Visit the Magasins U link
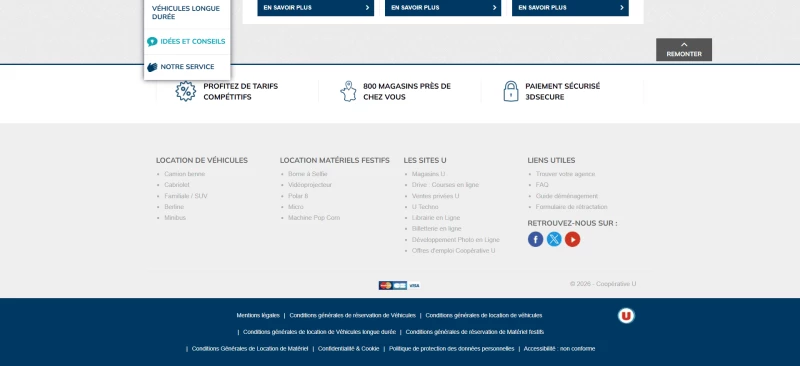The image size is (800, 366). [x=429, y=174]
